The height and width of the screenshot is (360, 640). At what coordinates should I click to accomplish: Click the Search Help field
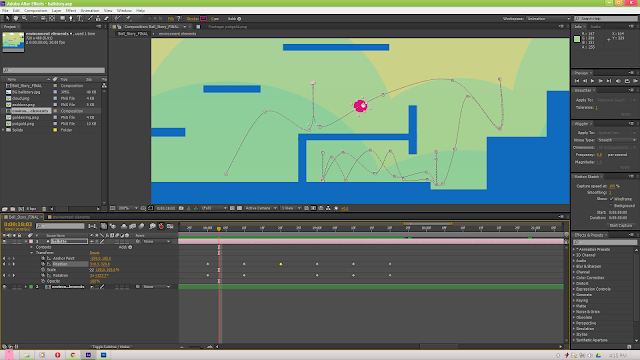click(605, 19)
